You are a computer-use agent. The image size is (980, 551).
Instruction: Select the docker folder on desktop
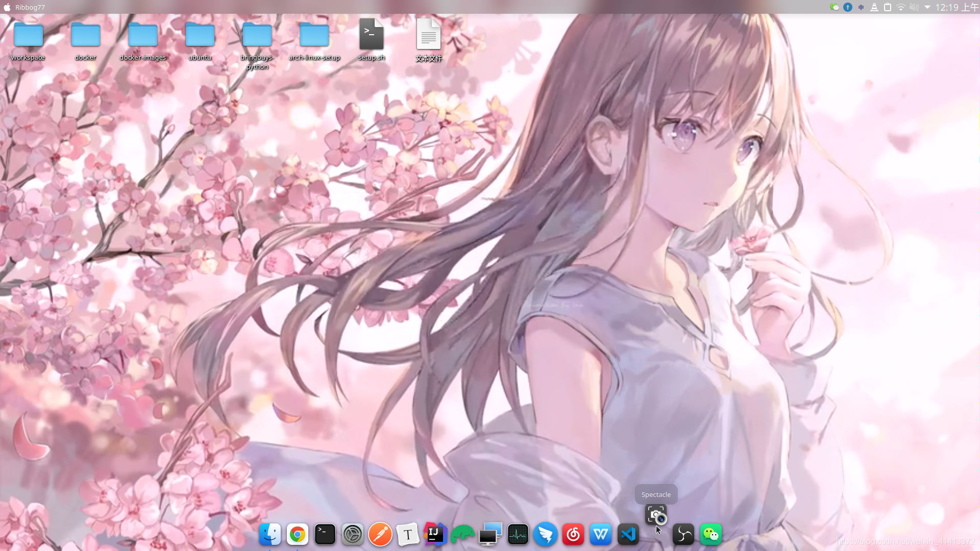tap(85, 41)
